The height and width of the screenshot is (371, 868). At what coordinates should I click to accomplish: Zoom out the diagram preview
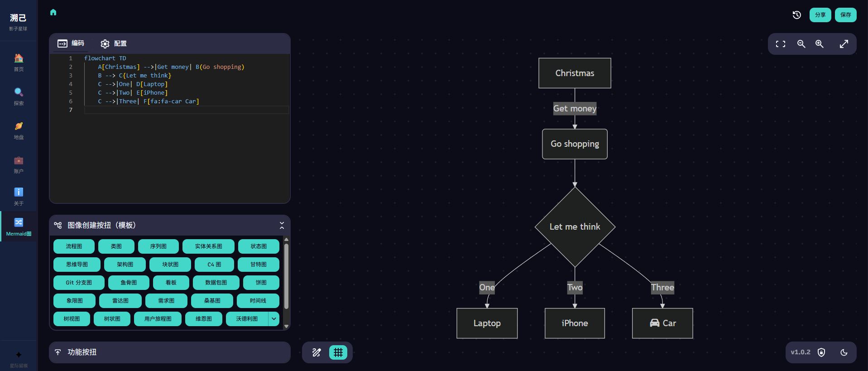(801, 44)
